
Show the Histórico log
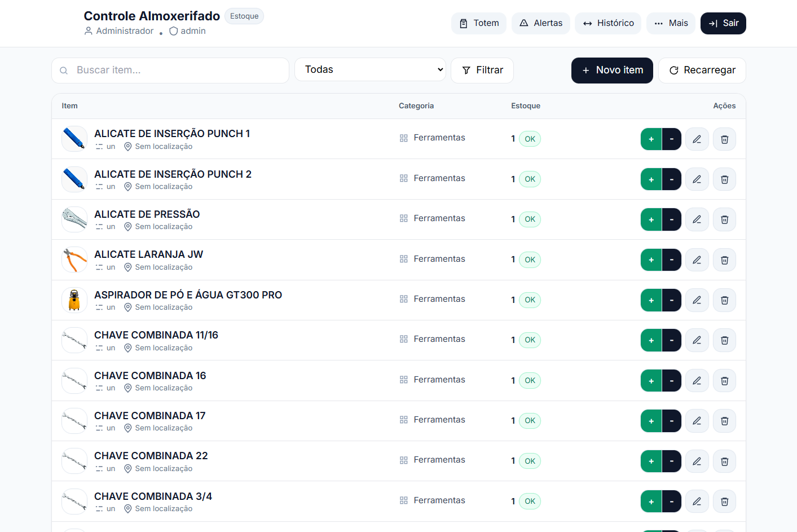[x=607, y=23]
